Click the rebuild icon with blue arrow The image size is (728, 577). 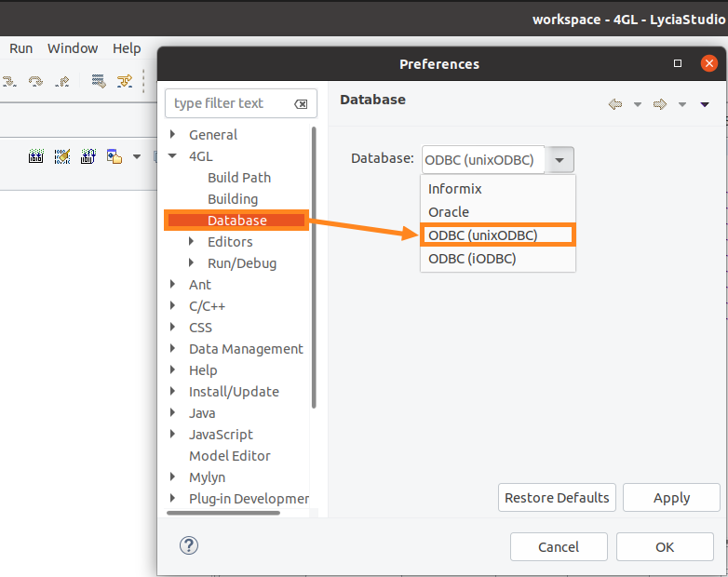[x=88, y=155]
